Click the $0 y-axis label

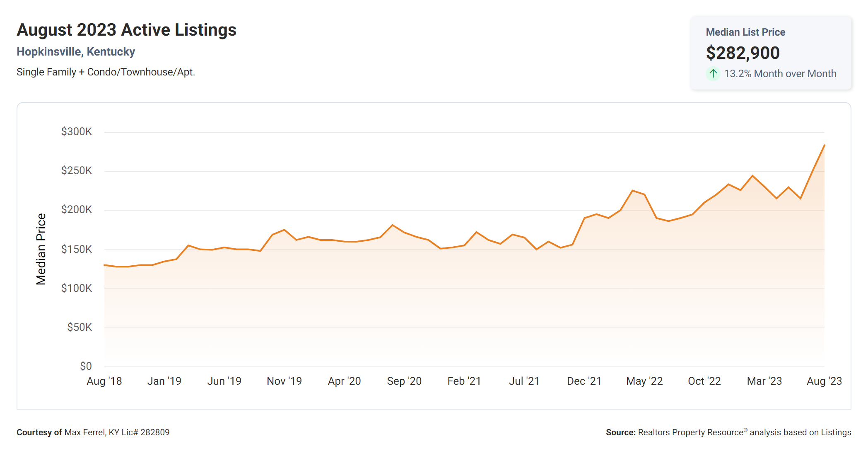pyautogui.click(x=86, y=366)
